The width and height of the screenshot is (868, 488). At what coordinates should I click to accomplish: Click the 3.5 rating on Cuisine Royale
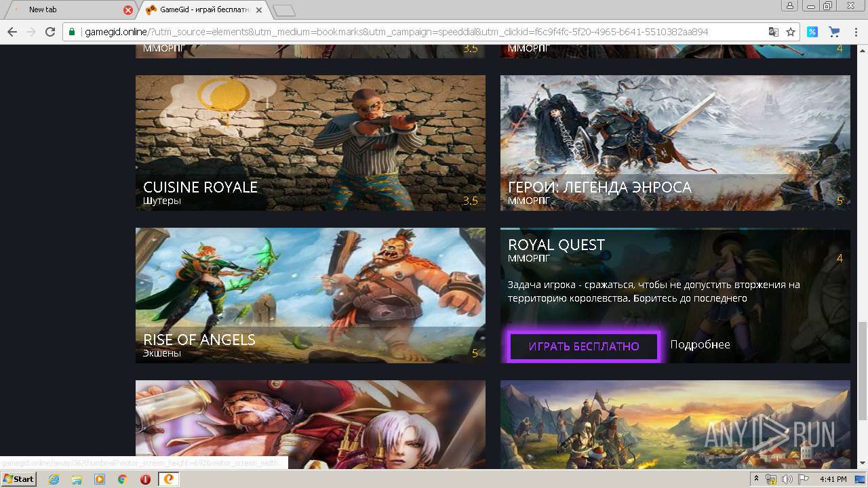(470, 201)
